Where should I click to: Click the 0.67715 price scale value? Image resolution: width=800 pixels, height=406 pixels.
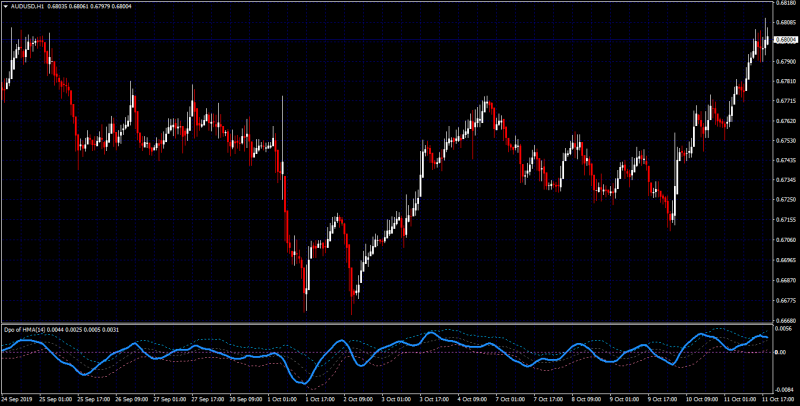[x=786, y=102]
